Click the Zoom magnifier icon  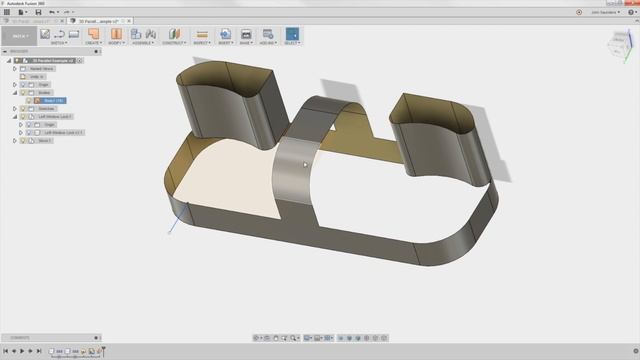[293, 338]
